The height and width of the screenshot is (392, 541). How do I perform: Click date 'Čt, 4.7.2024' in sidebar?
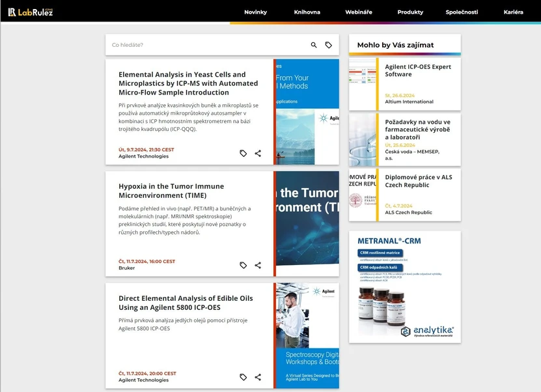398,206
